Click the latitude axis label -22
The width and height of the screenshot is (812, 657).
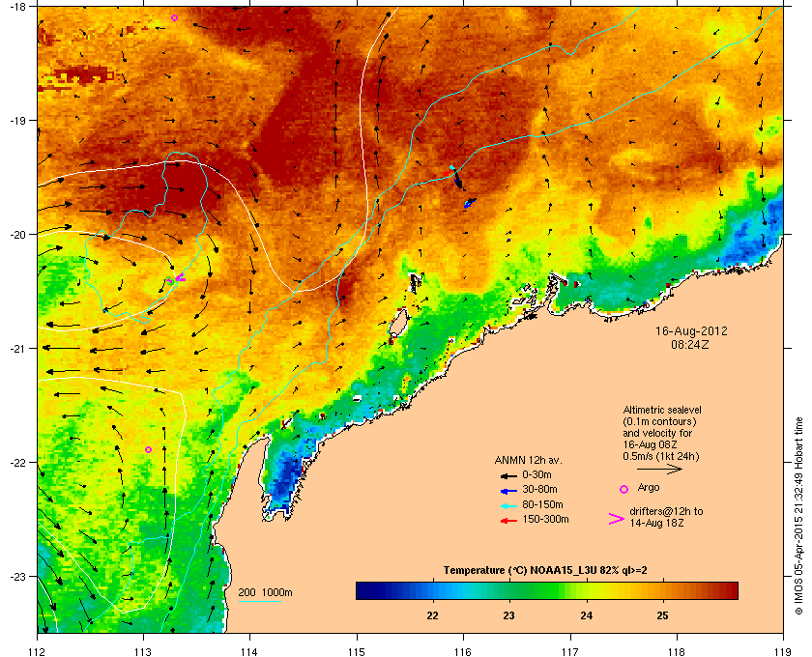click(x=17, y=463)
